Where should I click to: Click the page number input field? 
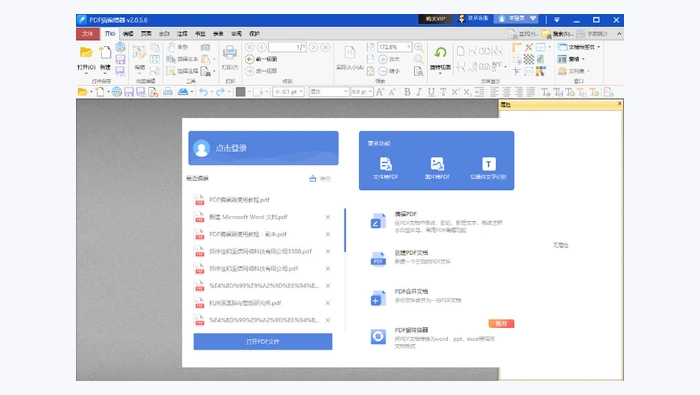tap(288, 47)
